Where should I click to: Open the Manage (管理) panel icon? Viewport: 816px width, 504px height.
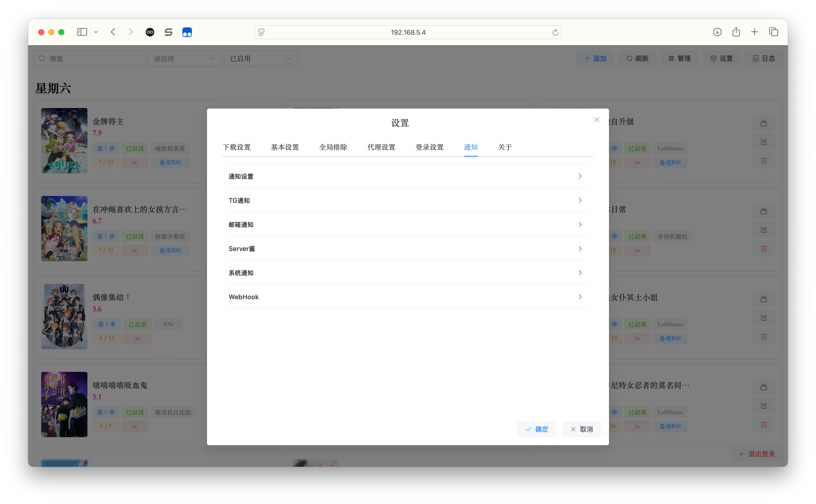pyautogui.click(x=672, y=58)
